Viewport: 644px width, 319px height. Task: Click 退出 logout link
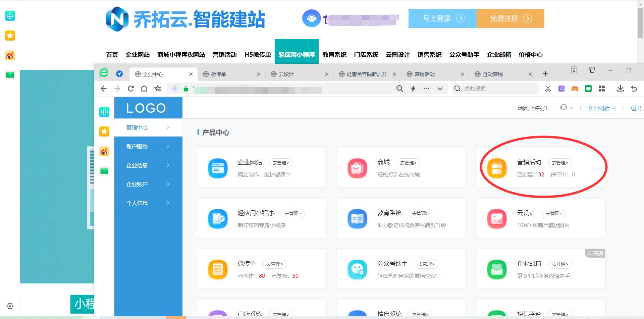click(x=636, y=108)
